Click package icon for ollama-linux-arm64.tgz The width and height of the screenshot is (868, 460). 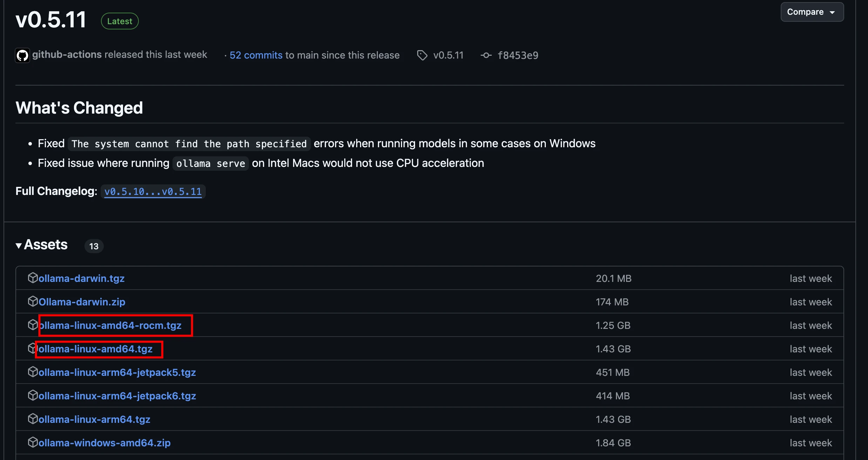33,419
